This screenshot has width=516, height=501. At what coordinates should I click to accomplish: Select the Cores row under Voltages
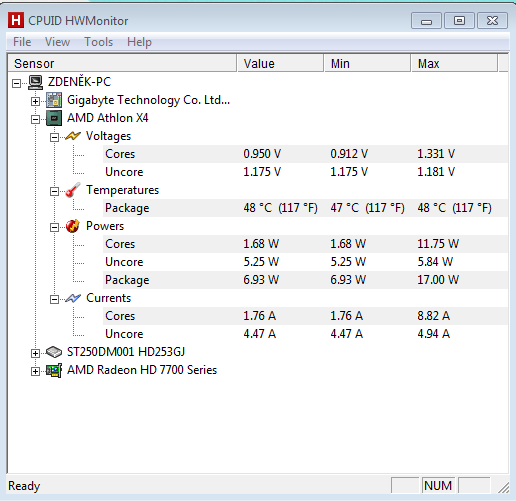coord(306,154)
